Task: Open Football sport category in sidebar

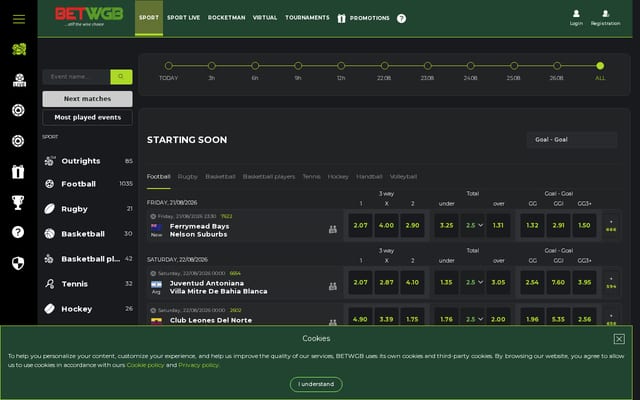Action: [x=88, y=184]
